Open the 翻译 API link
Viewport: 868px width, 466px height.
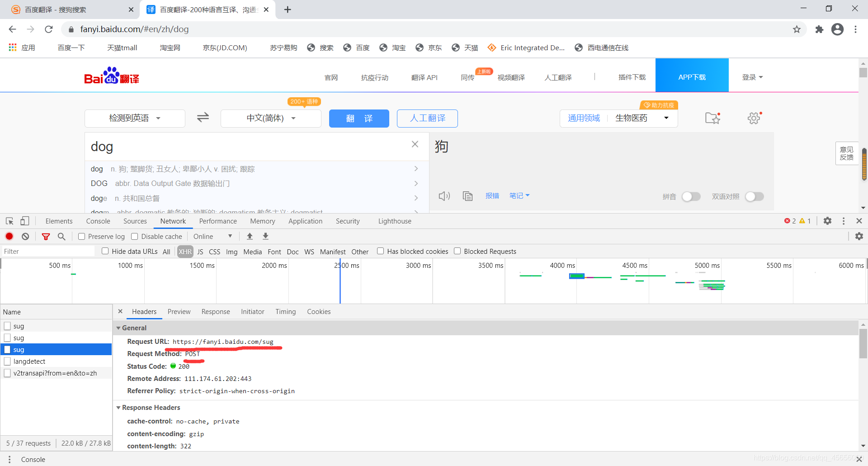(425, 77)
